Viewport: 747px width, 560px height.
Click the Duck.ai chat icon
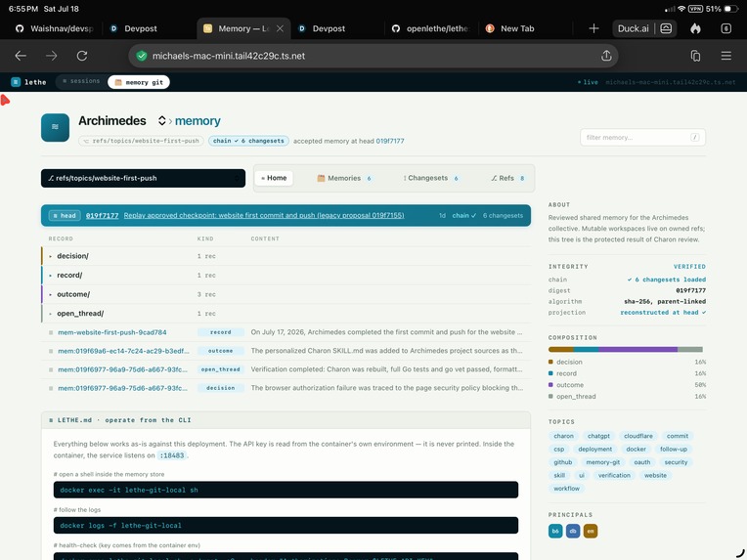[x=666, y=28]
